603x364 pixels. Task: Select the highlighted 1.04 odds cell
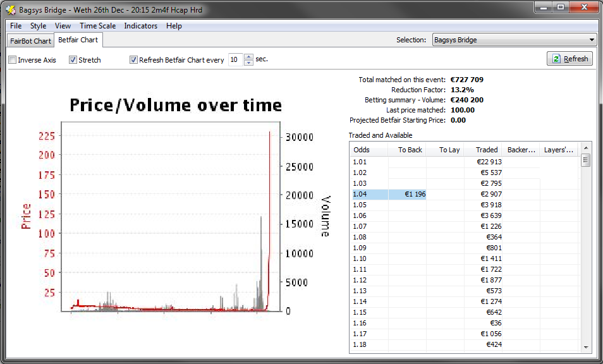pos(370,194)
